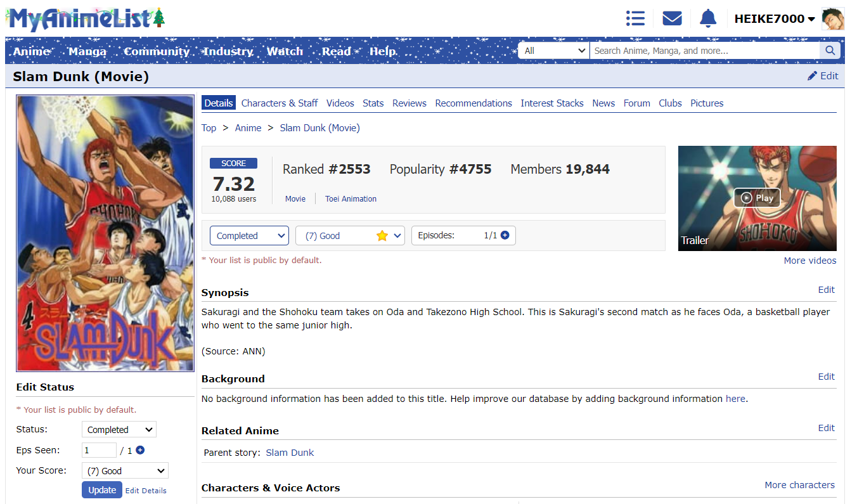Open messages envelope icon
The height and width of the screenshot is (504, 857).
click(672, 18)
